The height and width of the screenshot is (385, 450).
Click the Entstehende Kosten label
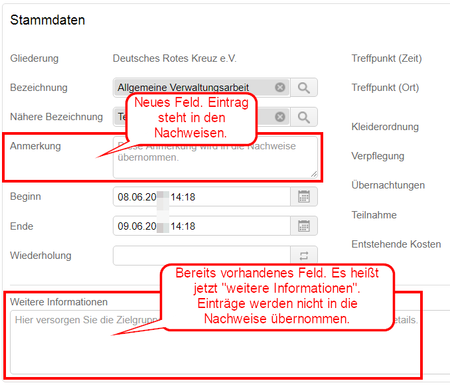coord(396,244)
